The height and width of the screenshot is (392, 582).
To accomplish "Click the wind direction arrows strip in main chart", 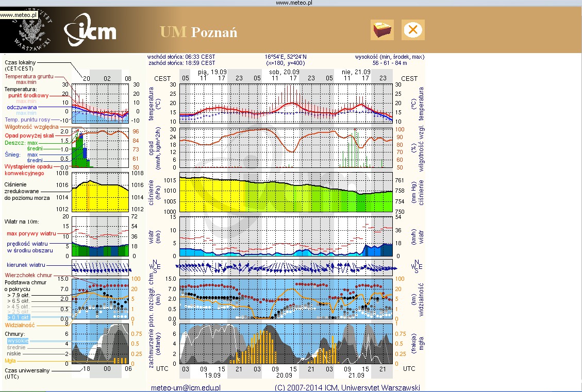I will tap(286, 267).
